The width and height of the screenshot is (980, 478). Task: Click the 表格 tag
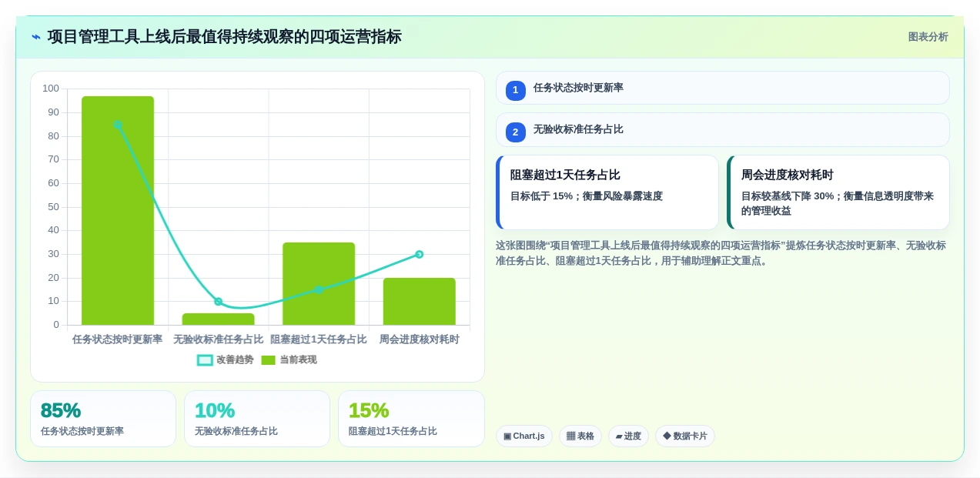tap(580, 436)
